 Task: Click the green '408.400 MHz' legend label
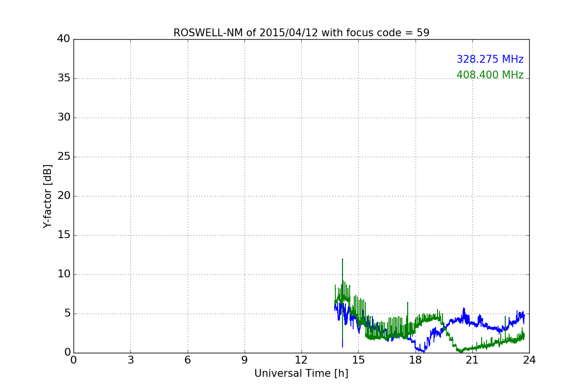[x=490, y=75]
